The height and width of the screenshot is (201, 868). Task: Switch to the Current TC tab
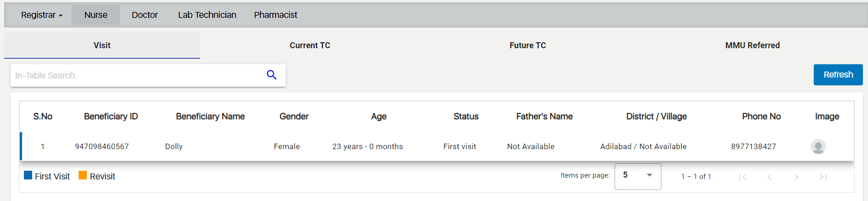click(310, 45)
